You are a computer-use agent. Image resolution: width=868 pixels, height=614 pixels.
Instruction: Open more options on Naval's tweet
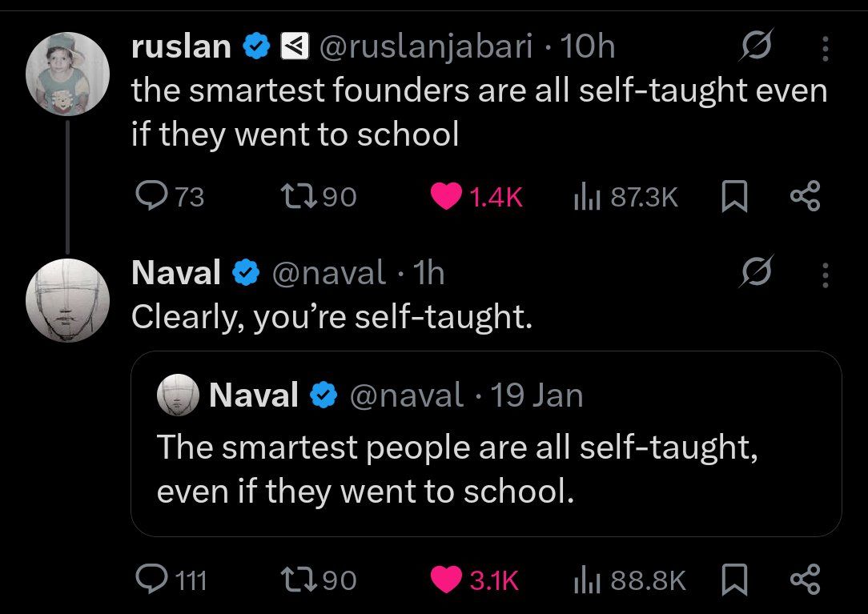point(826,275)
